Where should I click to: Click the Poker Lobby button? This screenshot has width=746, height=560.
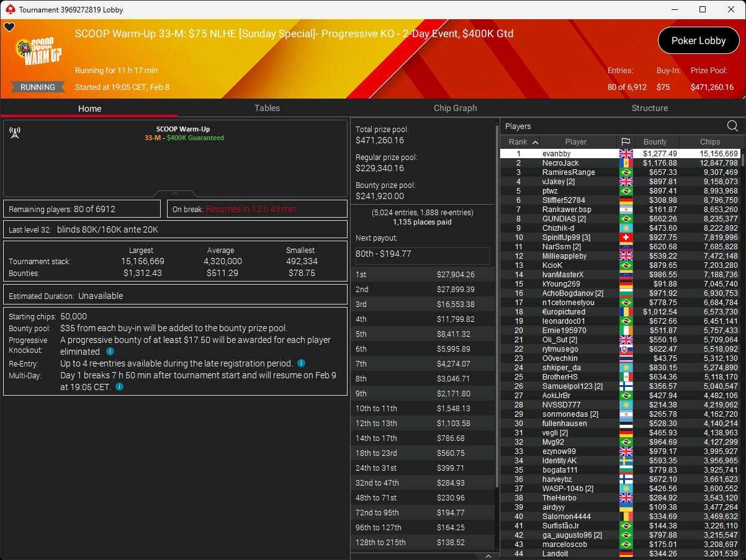698,41
